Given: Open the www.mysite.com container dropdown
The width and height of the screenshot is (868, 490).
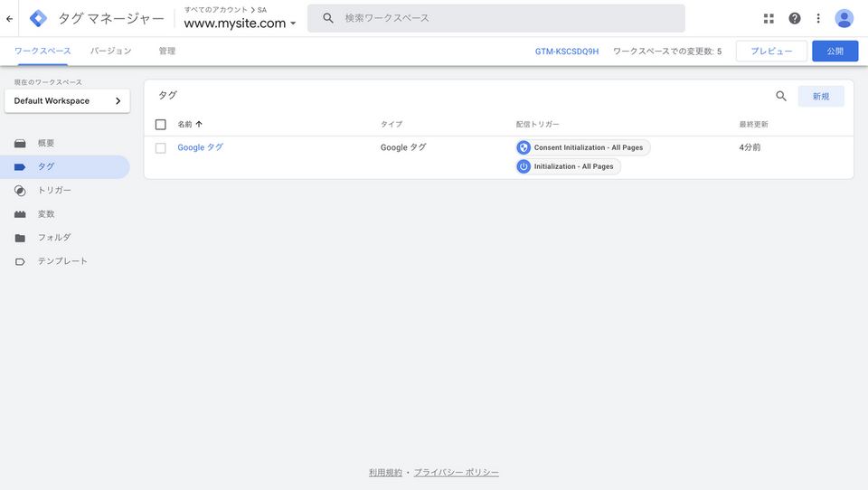Looking at the screenshot, I should (x=241, y=24).
